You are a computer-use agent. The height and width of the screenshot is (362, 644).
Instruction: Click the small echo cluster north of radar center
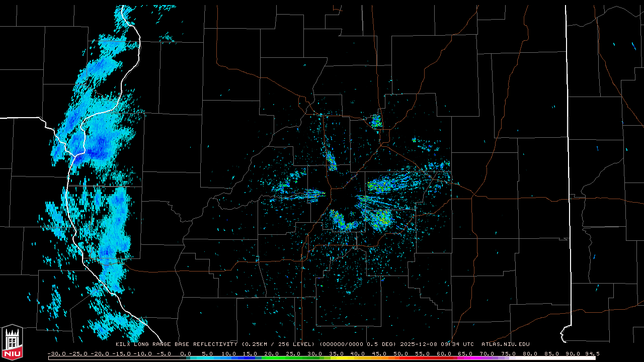(x=376, y=121)
